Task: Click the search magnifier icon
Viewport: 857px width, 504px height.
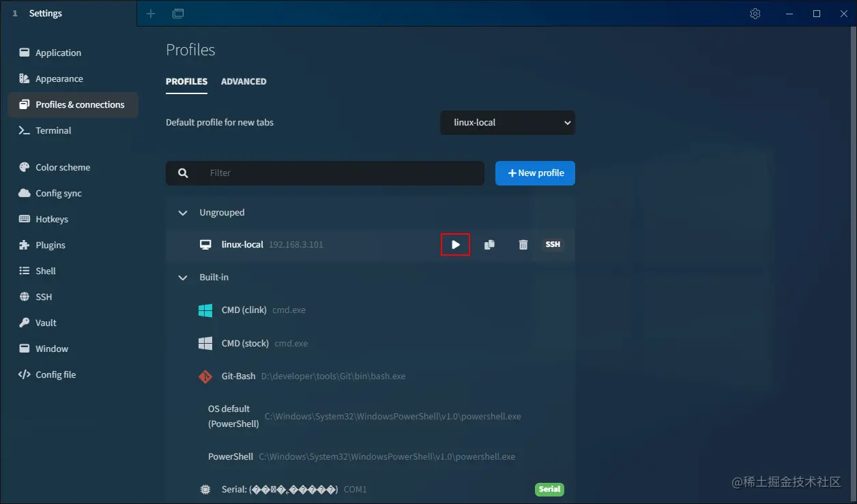Action: [183, 173]
